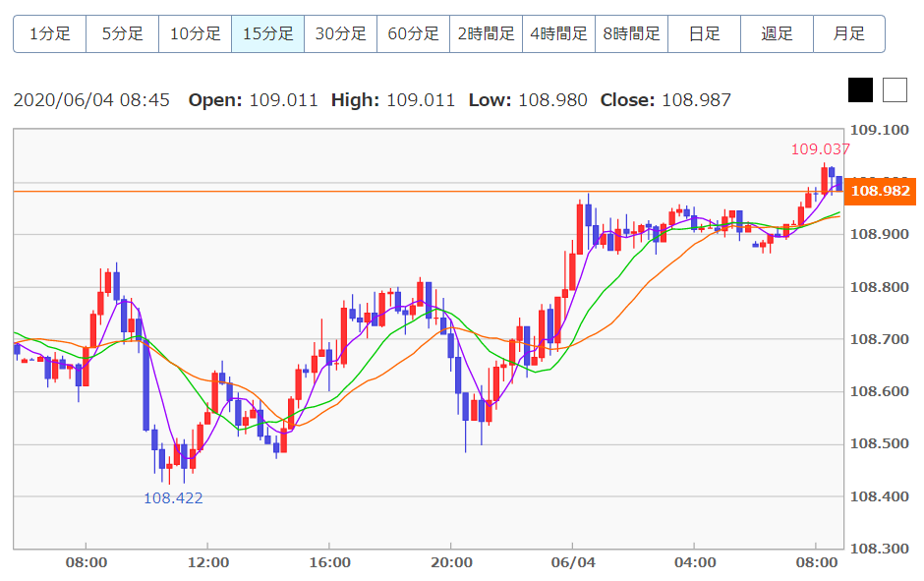Click the 12:00 time axis label
Viewport: 924px width, 581px height.
click(x=207, y=562)
